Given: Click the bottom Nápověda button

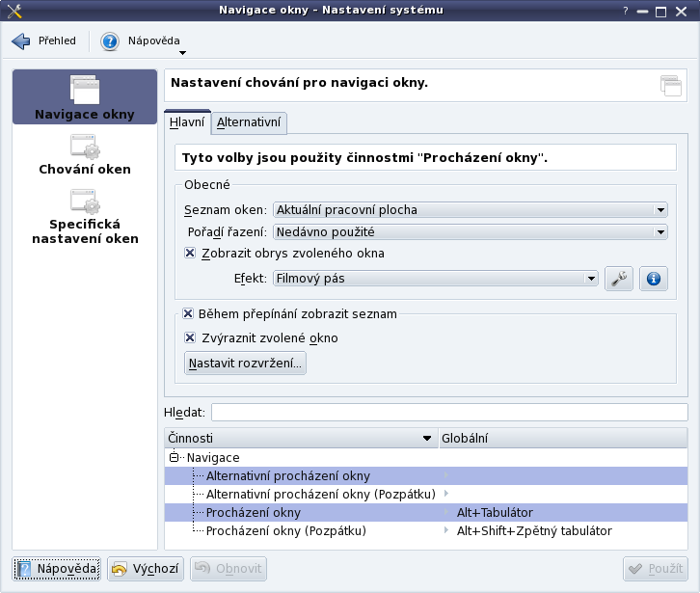Looking at the screenshot, I should click(56, 569).
